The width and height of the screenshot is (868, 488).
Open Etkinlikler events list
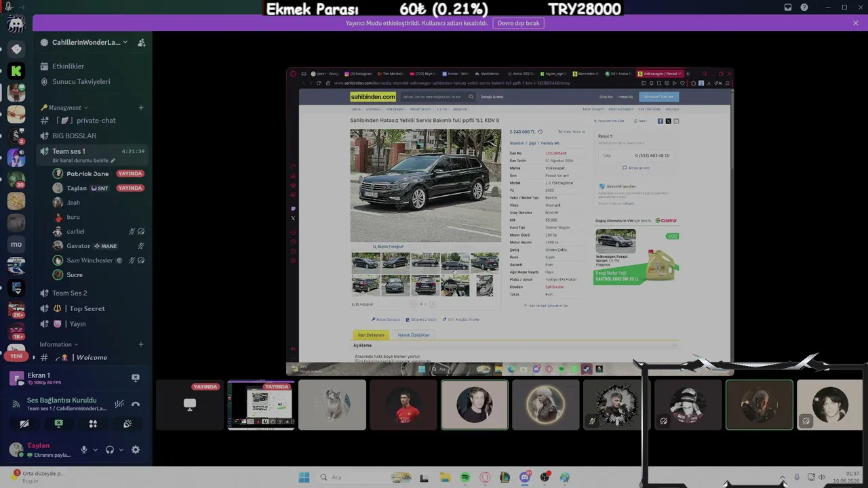click(92, 66)
